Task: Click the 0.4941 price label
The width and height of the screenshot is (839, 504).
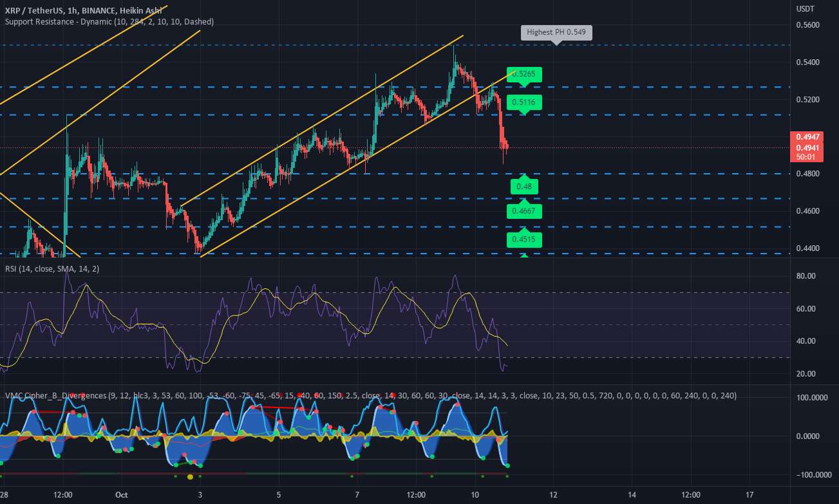Action: (807, 147)
